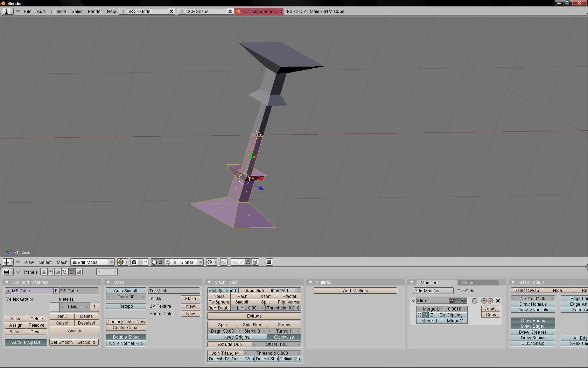Open the Shading context sphere icon

pos(58,272)
